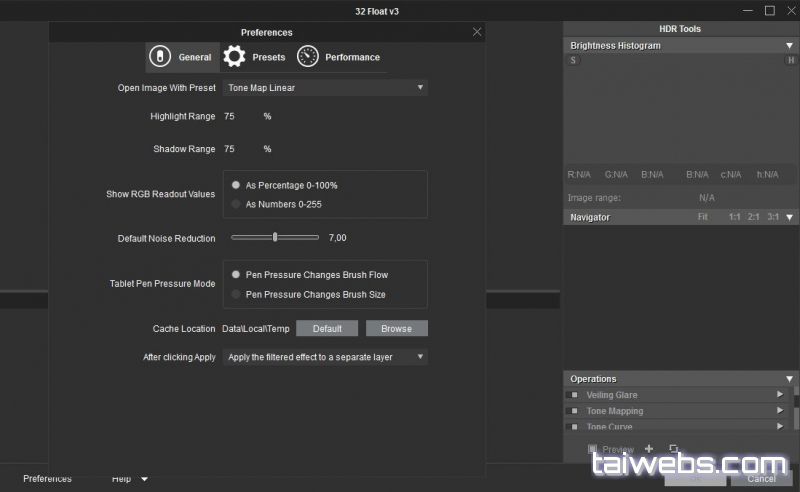
Task: Open the Open Image With Preset dropdown
Action: (x=325, y=88)
